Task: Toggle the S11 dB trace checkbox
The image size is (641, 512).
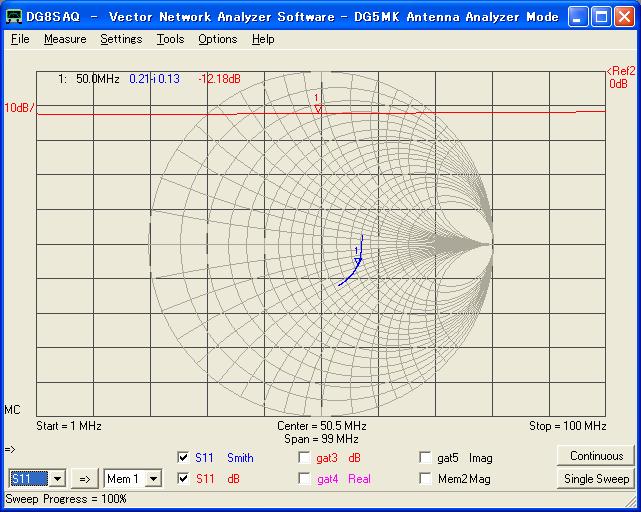Action: [183, 478]
